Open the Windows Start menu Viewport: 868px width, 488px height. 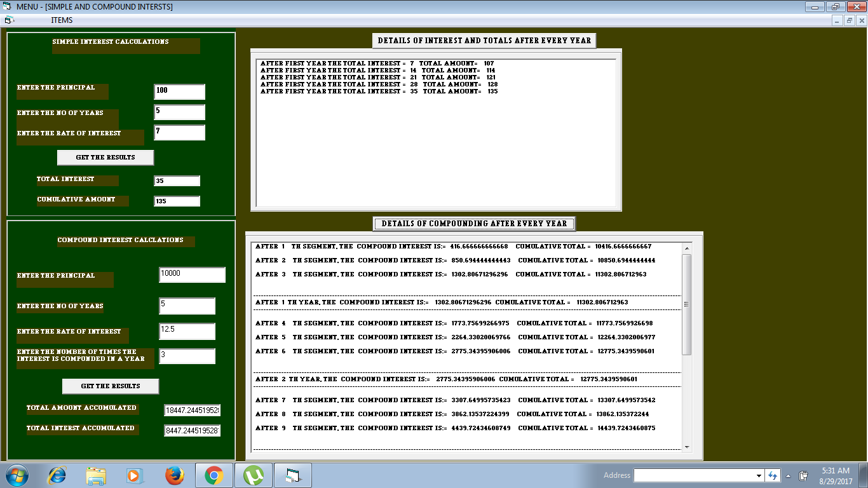pos(17,475)
